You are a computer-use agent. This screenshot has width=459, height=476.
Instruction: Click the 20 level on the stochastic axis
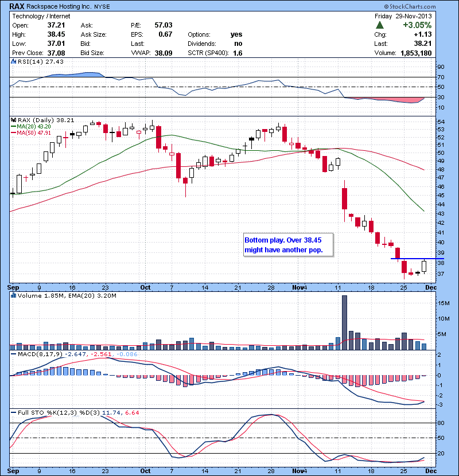(441, 453)
